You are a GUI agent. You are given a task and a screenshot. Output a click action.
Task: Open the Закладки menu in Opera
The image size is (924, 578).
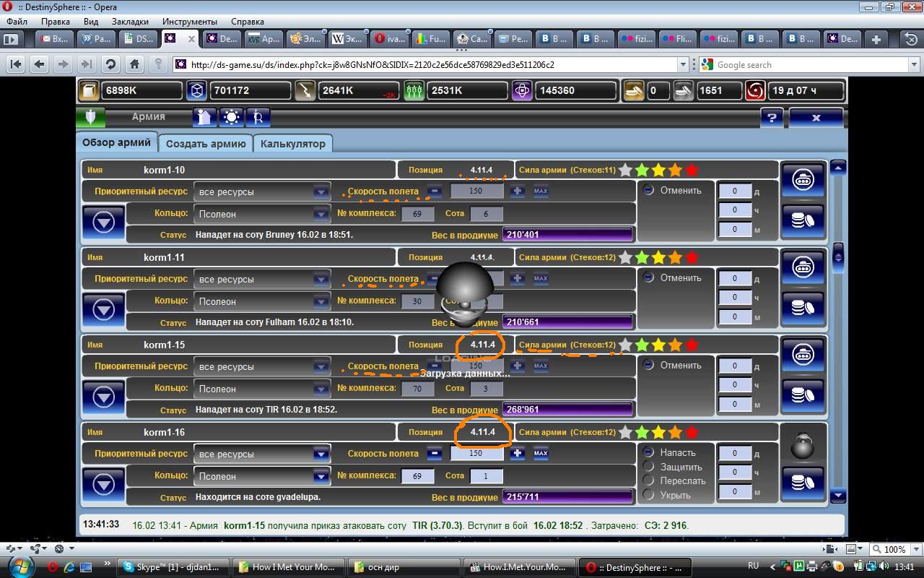pyautogui.click(x=130, y=22)
